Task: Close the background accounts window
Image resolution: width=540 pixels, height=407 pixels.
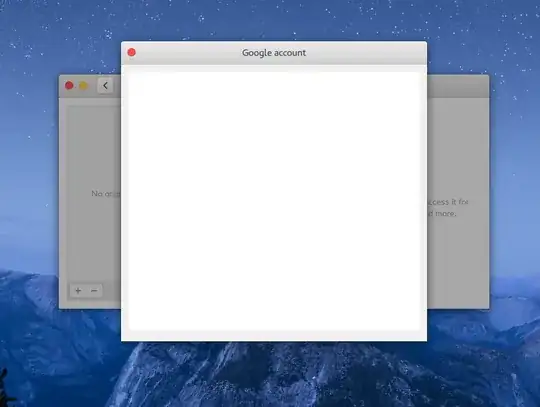Action: [x=69, y=85]
